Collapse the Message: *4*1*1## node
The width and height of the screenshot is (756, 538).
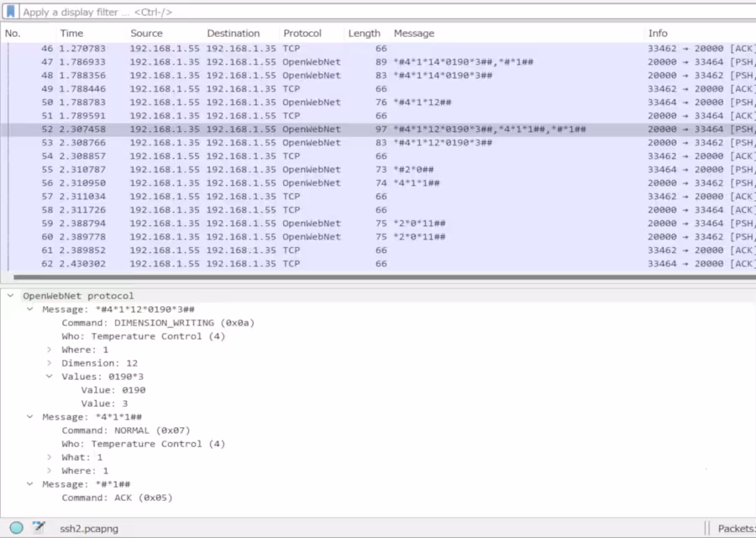[x=29, y=416]
